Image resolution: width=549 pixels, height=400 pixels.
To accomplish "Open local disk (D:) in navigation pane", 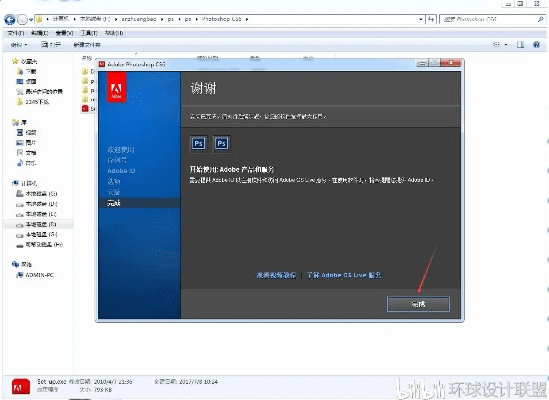I will [37, 204].
